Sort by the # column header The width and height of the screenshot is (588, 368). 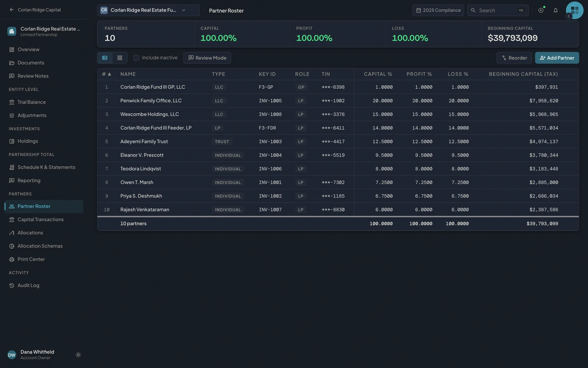point(107,74)
